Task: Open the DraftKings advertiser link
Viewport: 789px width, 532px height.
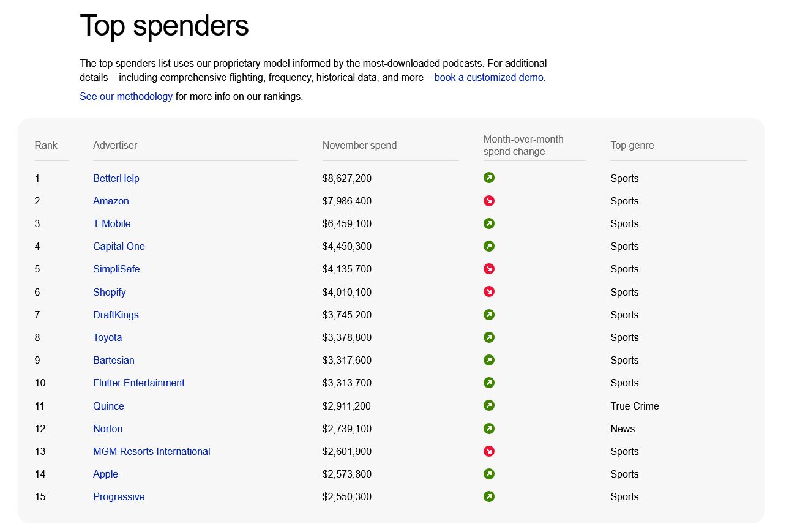Action: click(x=116, y=315)
